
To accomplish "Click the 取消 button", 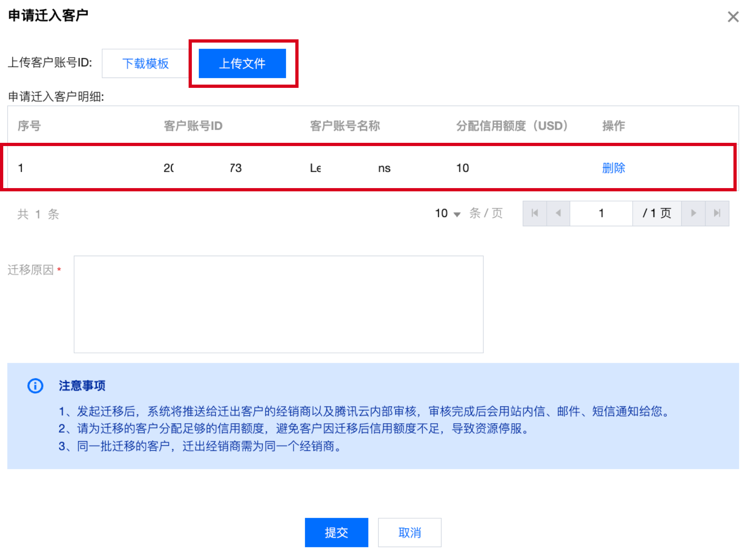I will coord(409,532).
